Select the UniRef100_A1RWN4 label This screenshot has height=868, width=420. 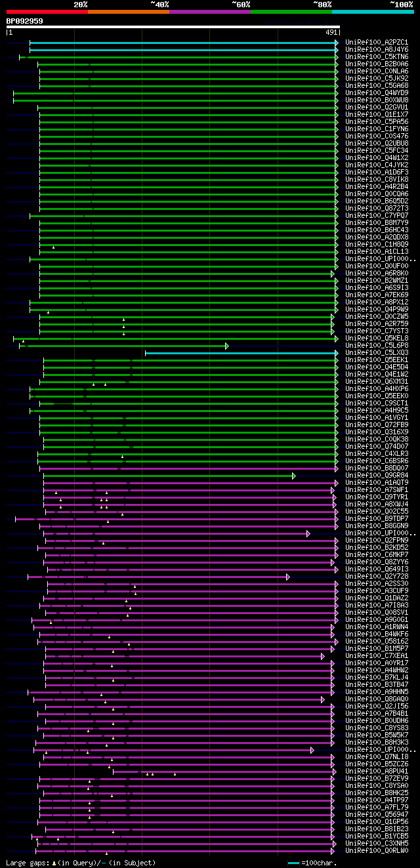(377, 627)
